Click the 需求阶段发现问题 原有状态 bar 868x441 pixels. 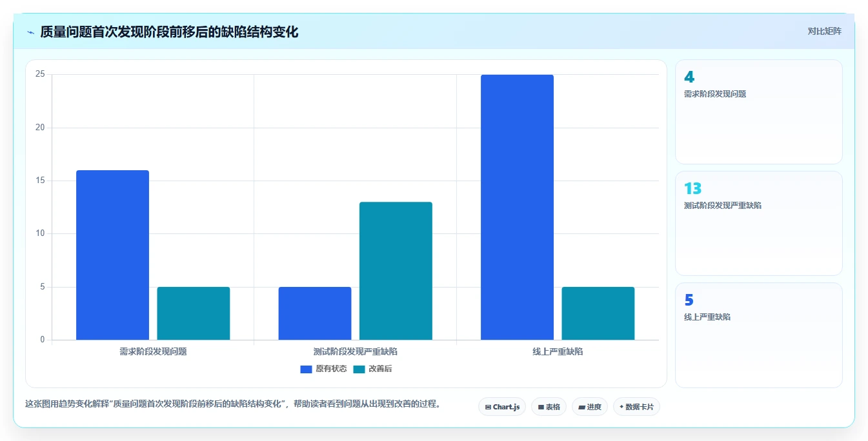[112, 255]
